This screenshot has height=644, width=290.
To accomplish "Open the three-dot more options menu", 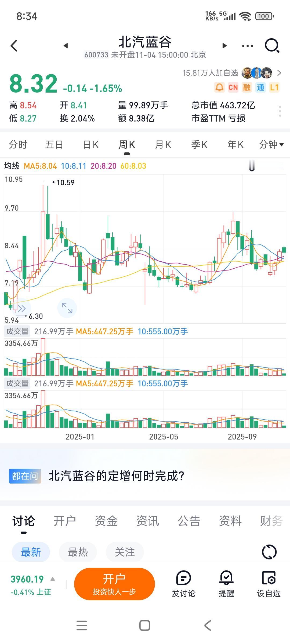I will [247, 46].
